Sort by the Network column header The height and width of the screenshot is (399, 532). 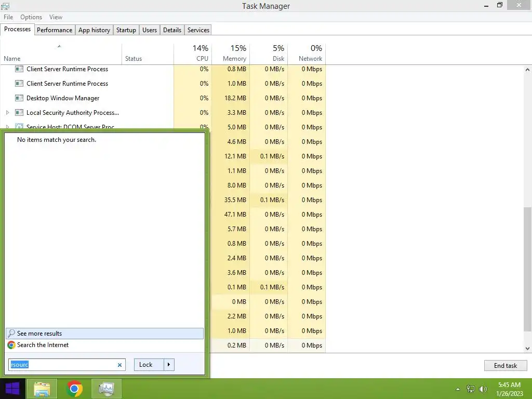[307, 54]
